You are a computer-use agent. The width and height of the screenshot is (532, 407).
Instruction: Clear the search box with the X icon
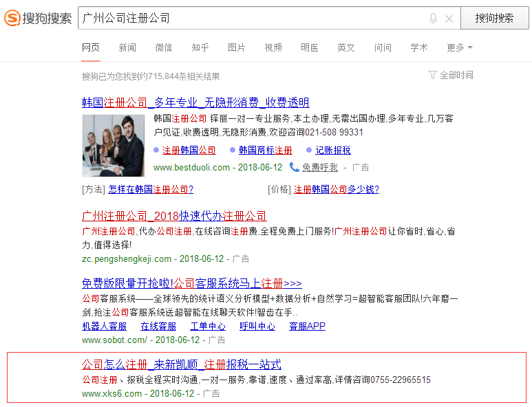449,19
